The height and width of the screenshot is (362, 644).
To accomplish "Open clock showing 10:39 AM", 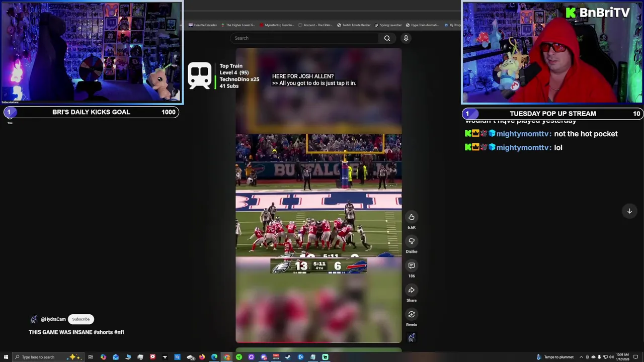I will click(623, 357).
